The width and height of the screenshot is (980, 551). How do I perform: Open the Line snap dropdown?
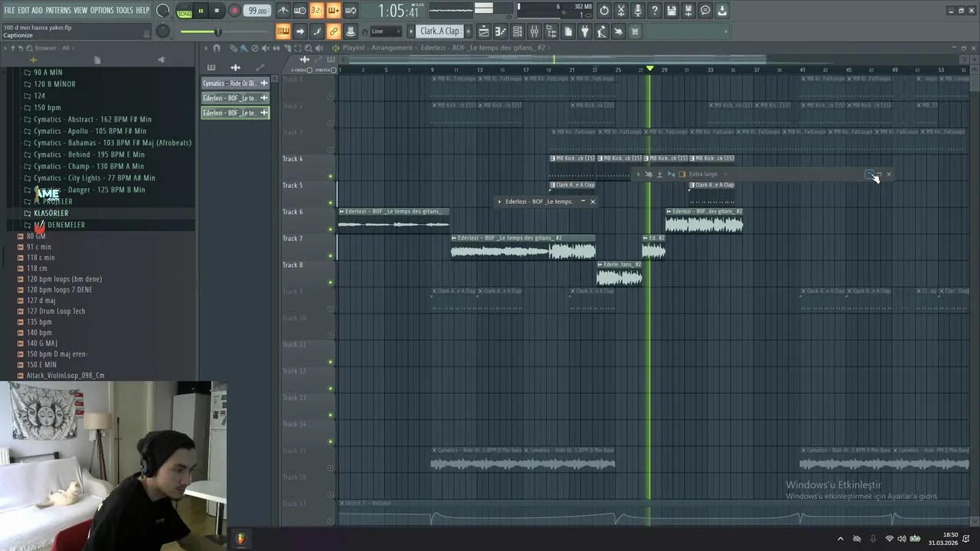[x=386, y=31]
